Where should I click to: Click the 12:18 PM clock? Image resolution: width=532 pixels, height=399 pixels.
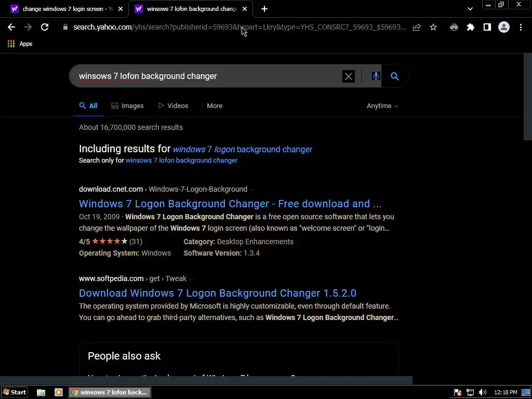(x=506, y=393)
